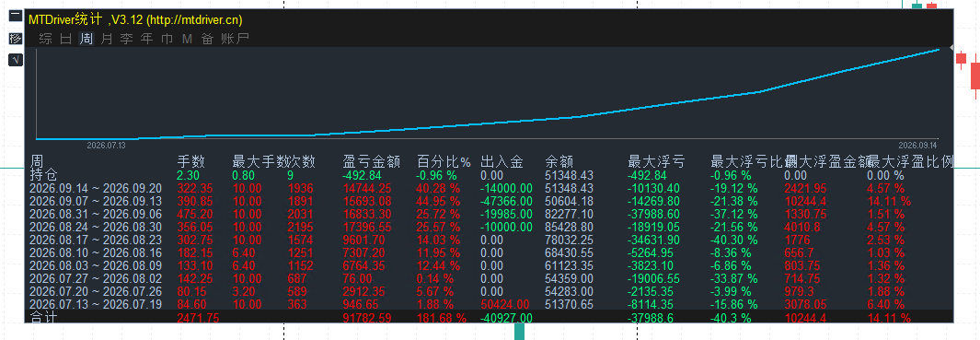Click total percentage 181.68 %
The width and height of the screenshot is (980, 340).
[x=442, y=318]
